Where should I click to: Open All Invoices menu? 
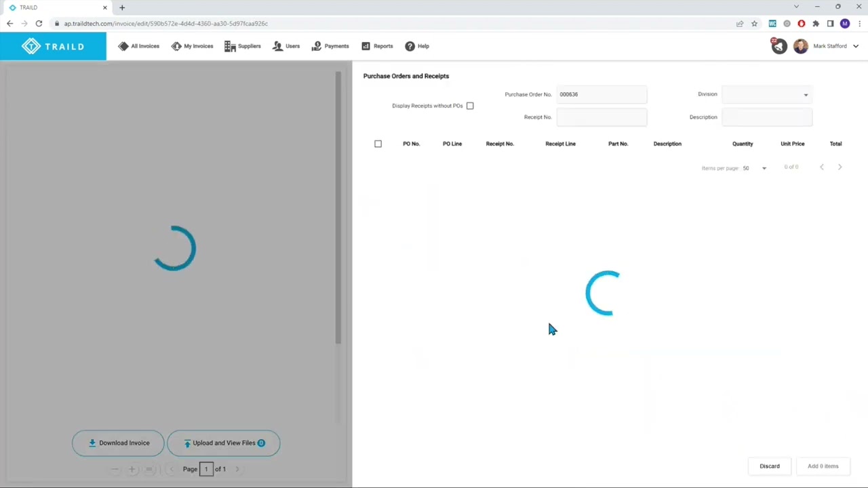pos(138,46)
